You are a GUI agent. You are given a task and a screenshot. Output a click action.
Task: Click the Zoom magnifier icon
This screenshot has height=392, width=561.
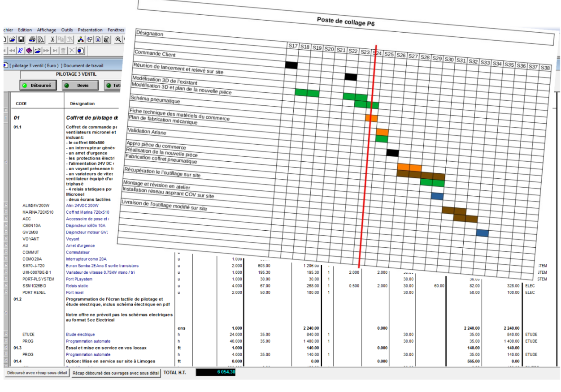click(118, 39)
